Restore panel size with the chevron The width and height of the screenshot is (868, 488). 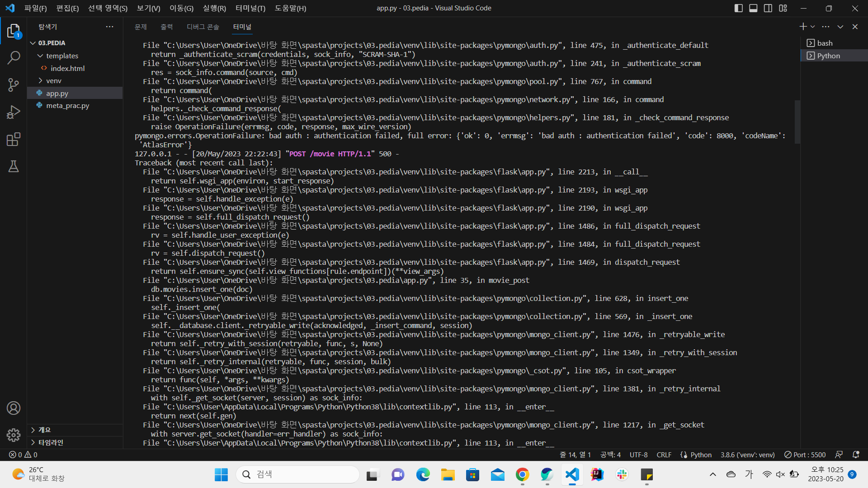pyautogui.click(x=840, y=27)
